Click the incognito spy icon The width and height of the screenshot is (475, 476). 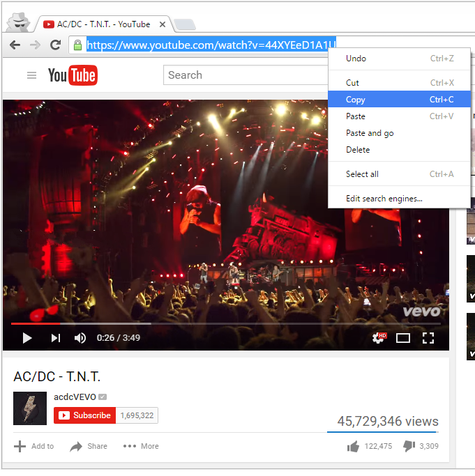coord(19,22)
